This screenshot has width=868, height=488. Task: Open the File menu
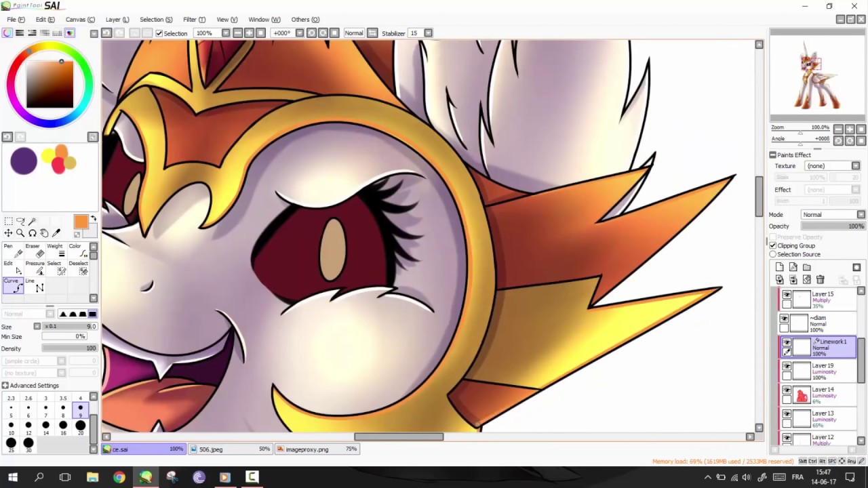click(16, 20)
